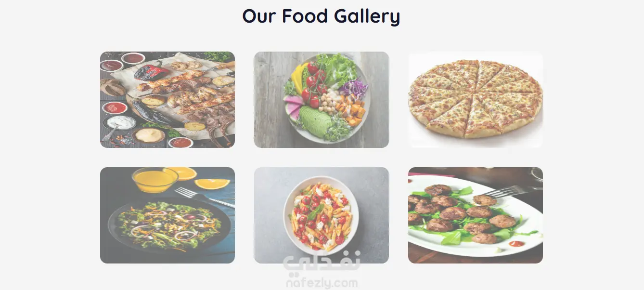
Task: Open the vegetable salad bowl photo
Action: click(322, 100)
